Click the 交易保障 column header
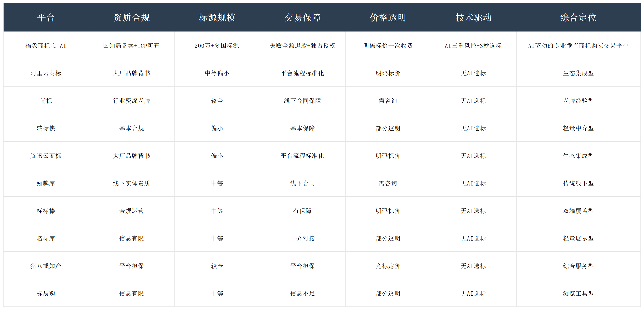The image size is (644, 310). click(x=302, y=18)
